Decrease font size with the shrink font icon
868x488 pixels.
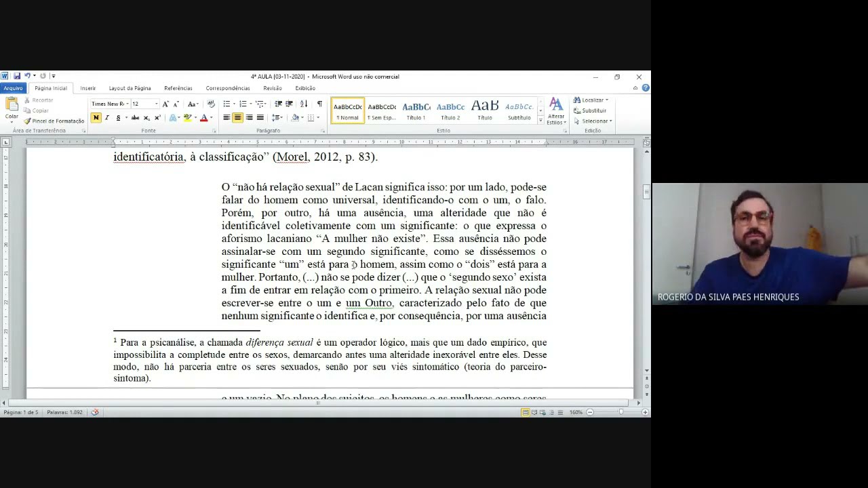(176, 104)
